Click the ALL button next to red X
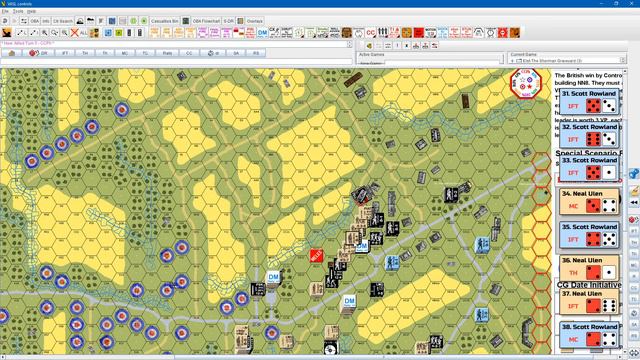Screen dimensions: 640x360 coord(84,33)
